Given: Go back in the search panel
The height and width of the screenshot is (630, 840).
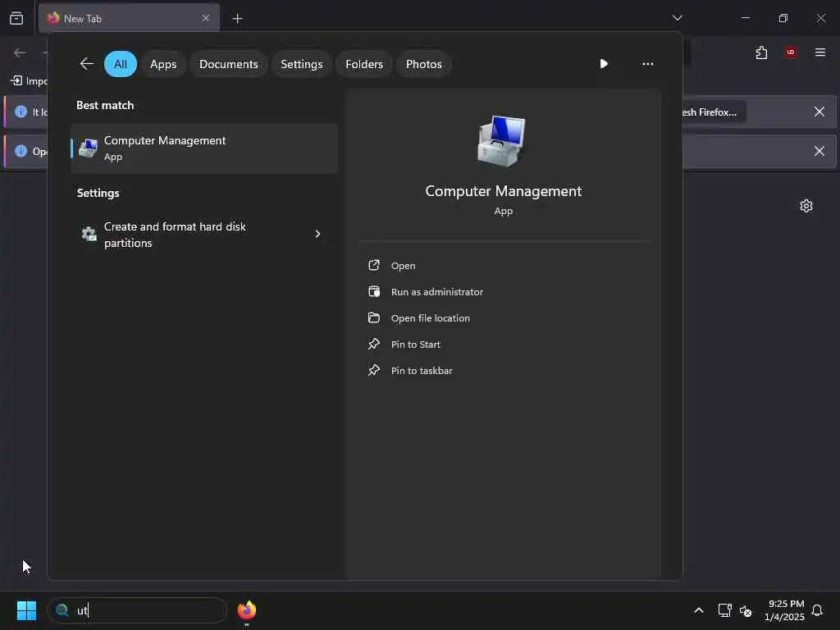Looking at the screenshot, I should coord(87,64).
